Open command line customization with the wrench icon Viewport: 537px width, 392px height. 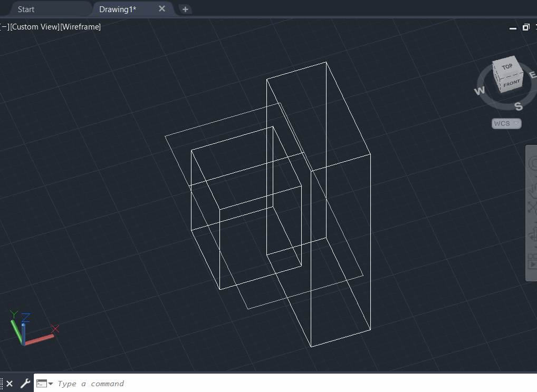tap(24, 383)
